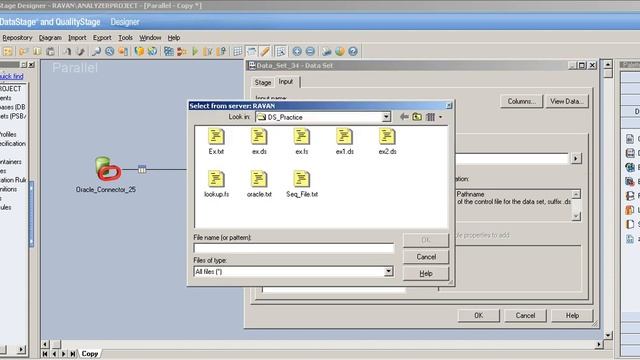Click description box scroll down arrow

576,216
